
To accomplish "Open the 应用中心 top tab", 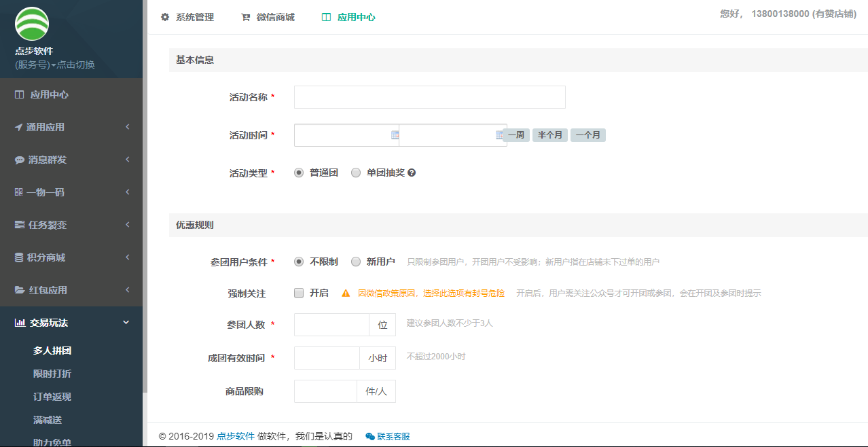I will point(348,17).
